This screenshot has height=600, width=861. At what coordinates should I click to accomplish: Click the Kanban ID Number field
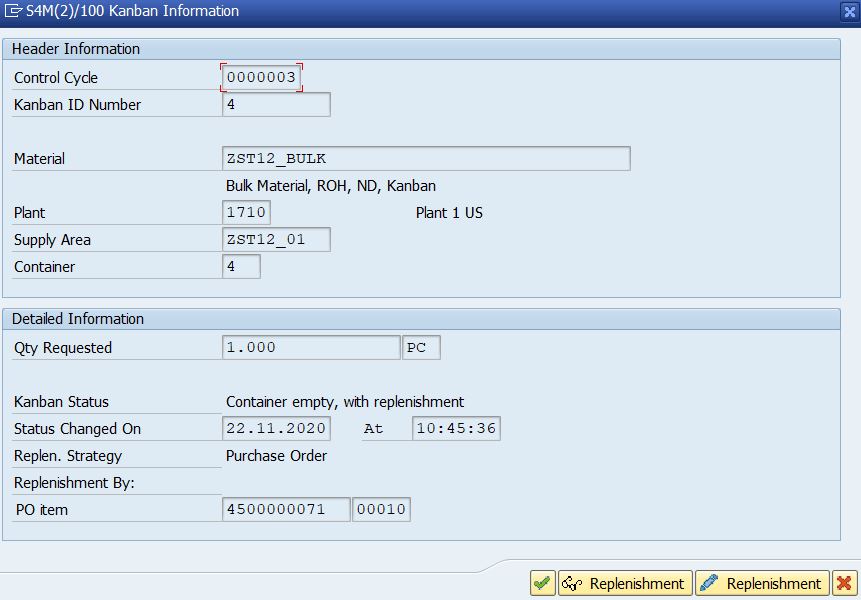click(276, 104)
